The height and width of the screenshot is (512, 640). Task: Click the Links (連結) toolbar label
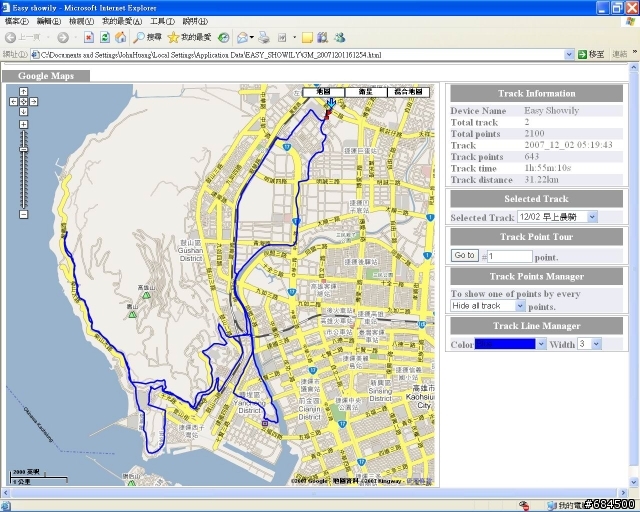point(620,54)
